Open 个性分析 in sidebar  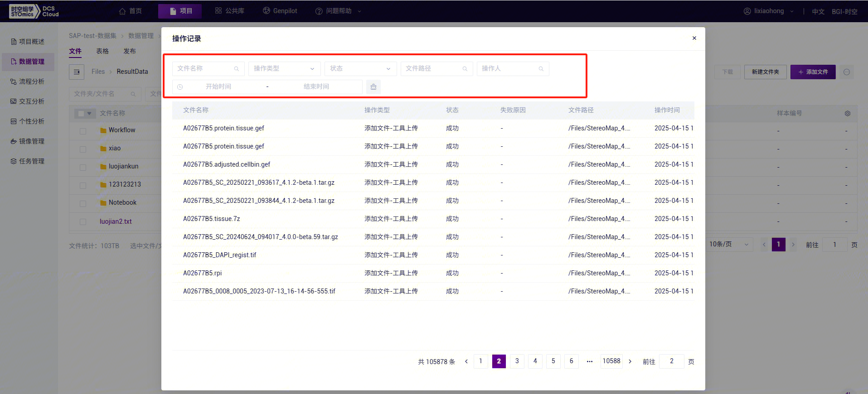(x=28, y=121)
